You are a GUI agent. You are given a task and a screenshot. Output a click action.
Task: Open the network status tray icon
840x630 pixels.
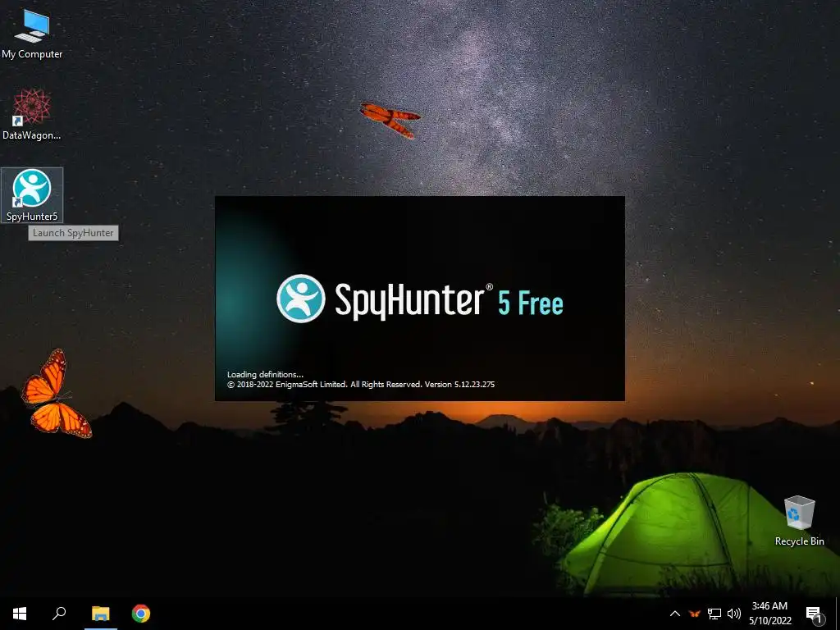[714, 614]
